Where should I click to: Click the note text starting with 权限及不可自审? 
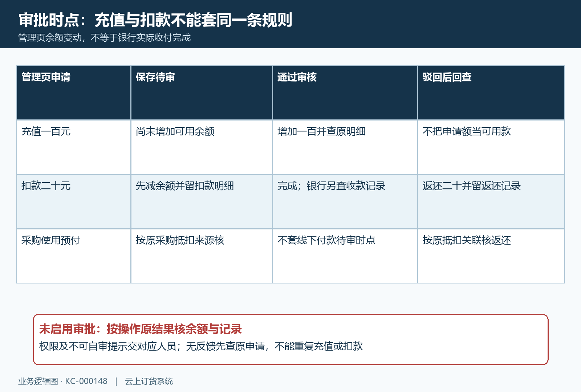pos(201,346)
